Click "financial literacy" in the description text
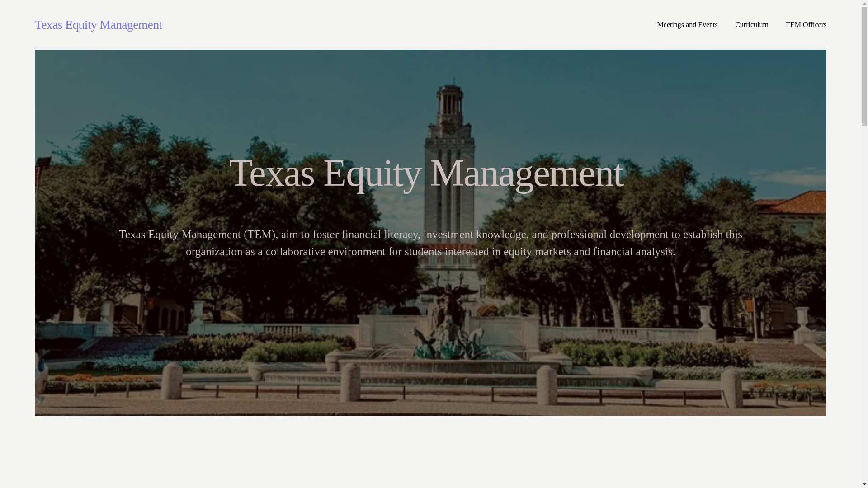Screen dimensions: 868x488 click(379, 235)
